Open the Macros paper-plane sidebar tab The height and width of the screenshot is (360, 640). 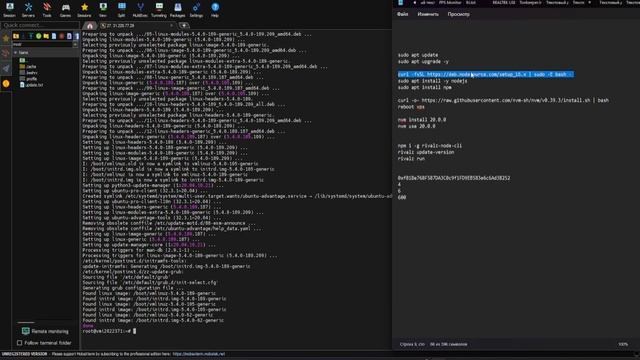pos(6,69)
